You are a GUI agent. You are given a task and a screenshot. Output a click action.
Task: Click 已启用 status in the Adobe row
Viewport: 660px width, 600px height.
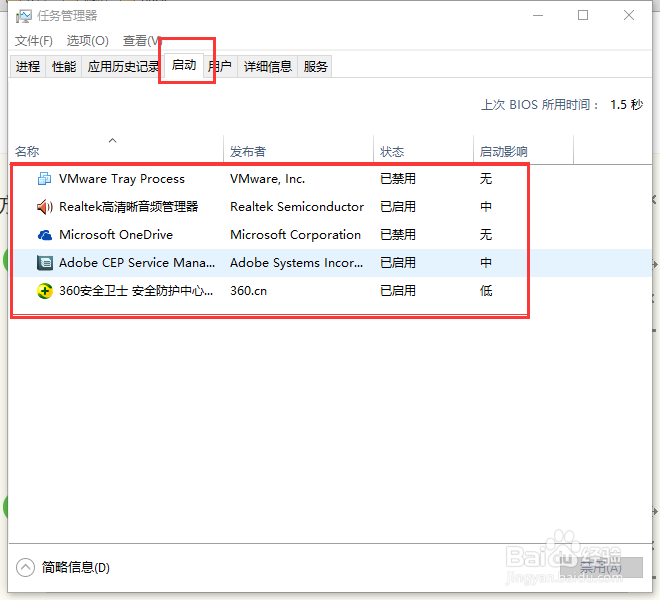click(x=398, y=263)
